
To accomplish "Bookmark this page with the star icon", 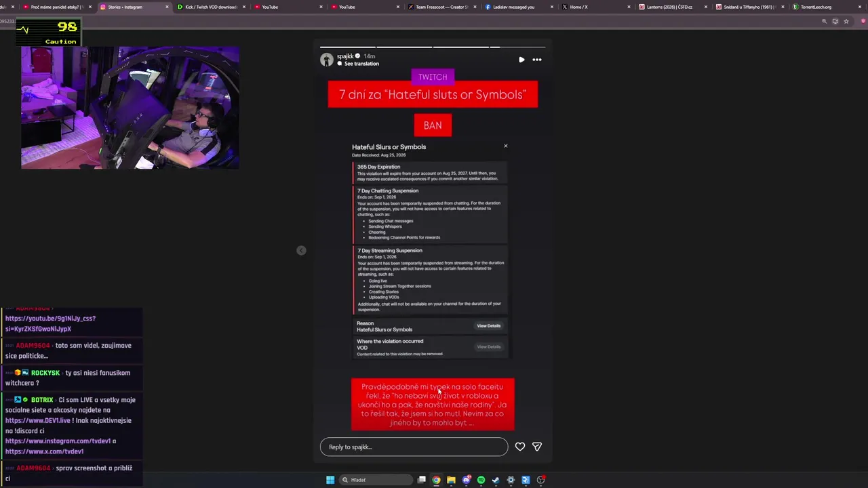I will 846,21.
